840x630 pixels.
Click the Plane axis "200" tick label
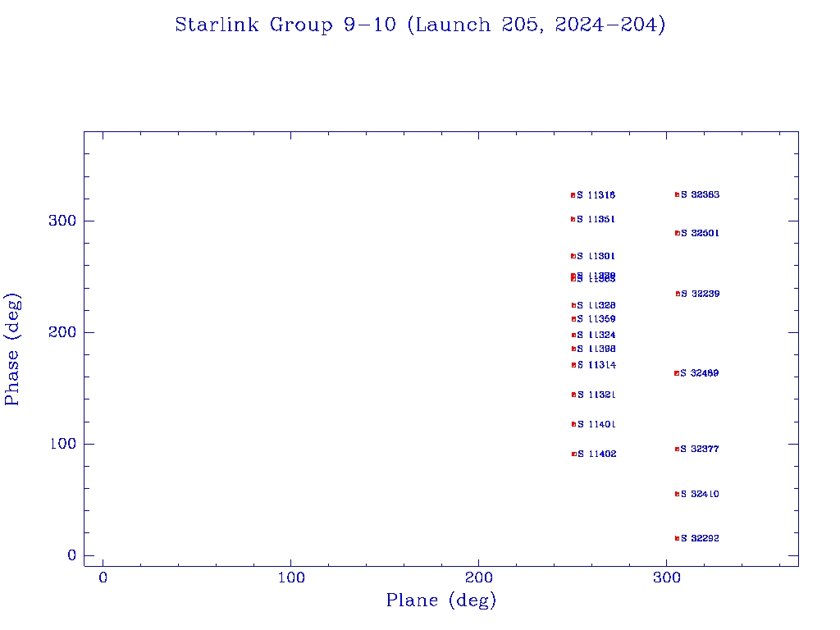pyautogui.click(x=478, y=577)
